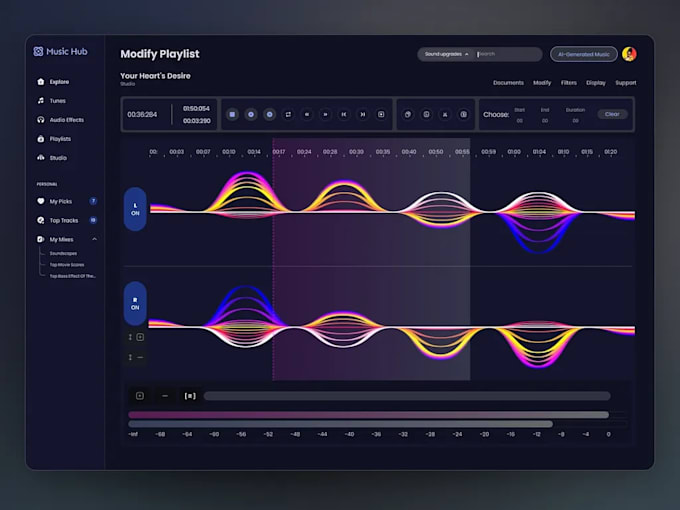Viewport: 680px width, 510px height.
Task: Click the paste clipboard icon
Action: click(426, 114)
